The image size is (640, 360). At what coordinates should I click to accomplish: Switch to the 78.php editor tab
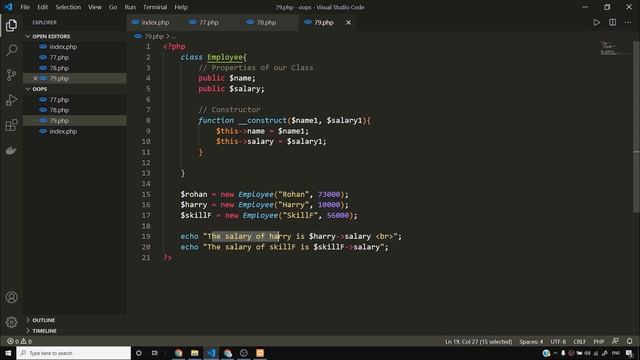point(267,22)
